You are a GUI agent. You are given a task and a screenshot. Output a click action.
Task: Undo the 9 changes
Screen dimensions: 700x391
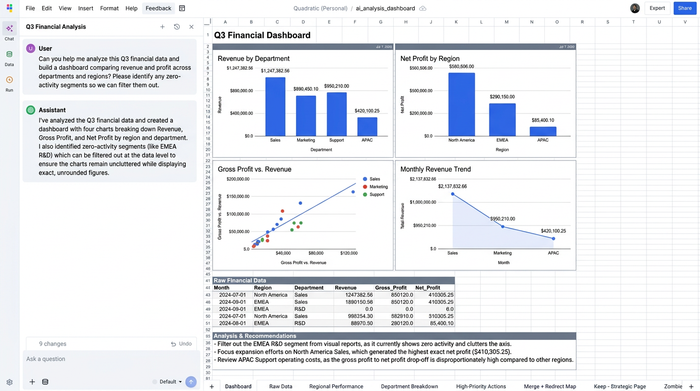pyautogui.click(x=181, y=344)
